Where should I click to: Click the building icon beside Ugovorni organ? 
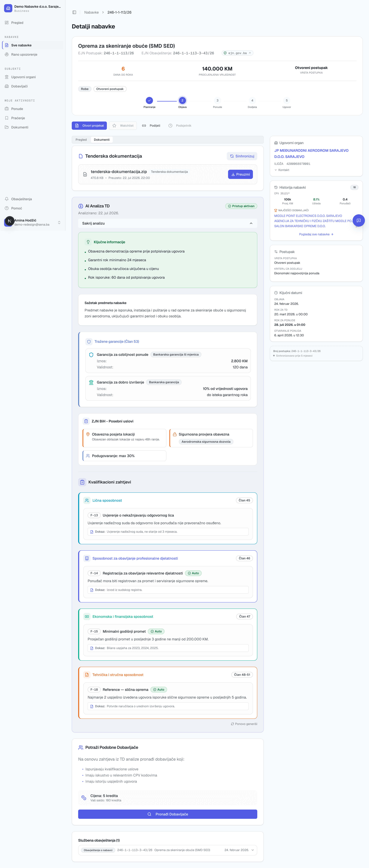pos(276,143)
